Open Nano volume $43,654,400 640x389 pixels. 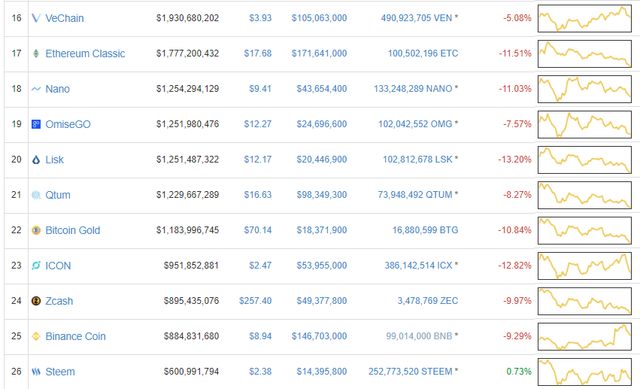click(x=322, y=89)
